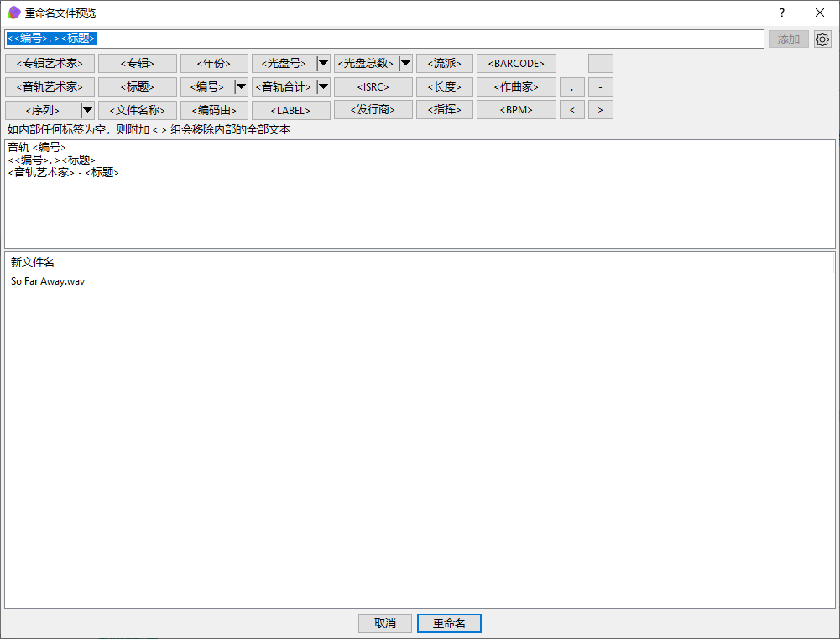Click the naming pattern input field
Screen dimensions: 840x639
(x=384, y=39)
